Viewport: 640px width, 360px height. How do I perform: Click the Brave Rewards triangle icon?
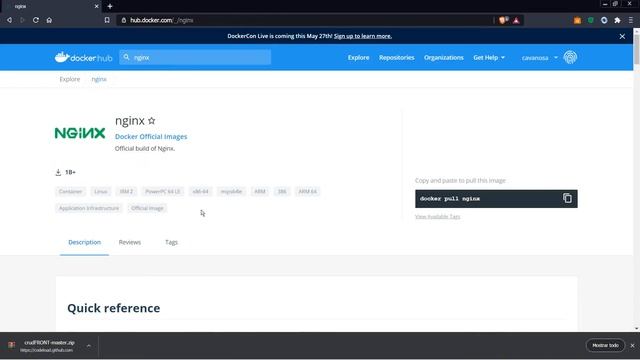[x=516, y=20]
